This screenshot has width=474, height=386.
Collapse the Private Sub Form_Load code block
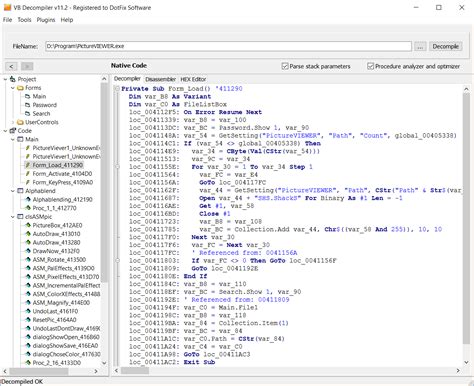tap(117, 89)
